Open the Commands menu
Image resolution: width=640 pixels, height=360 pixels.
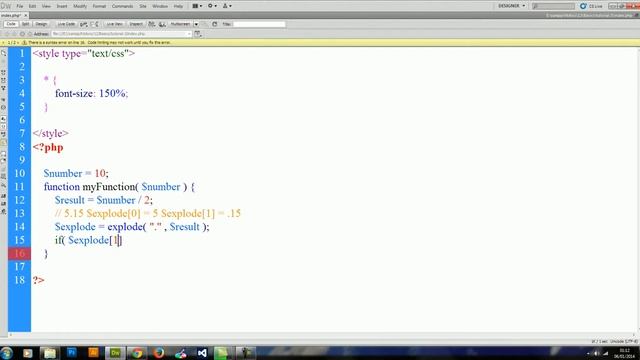click(x=122, y=6)
